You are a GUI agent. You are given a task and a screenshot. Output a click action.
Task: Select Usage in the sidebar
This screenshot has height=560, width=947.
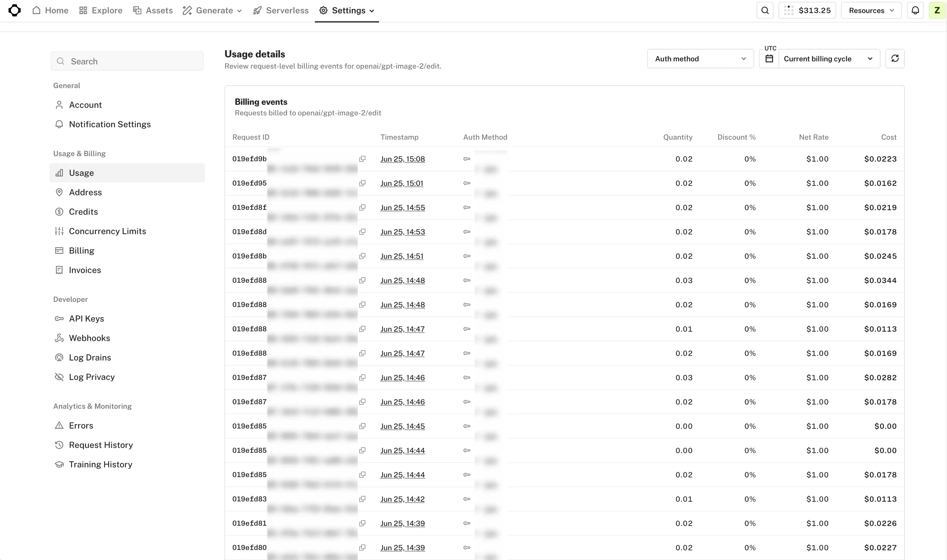[x=127, y=173]
